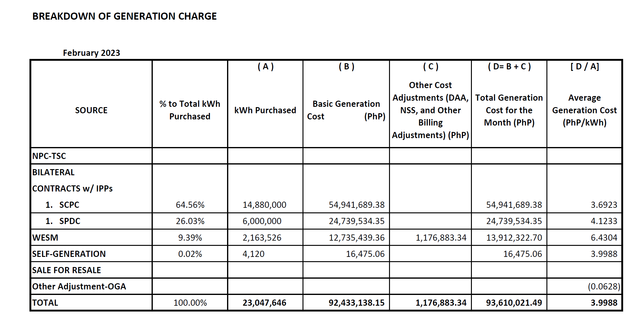Select Self-Generation kWh value 4,120

[253, 254]
